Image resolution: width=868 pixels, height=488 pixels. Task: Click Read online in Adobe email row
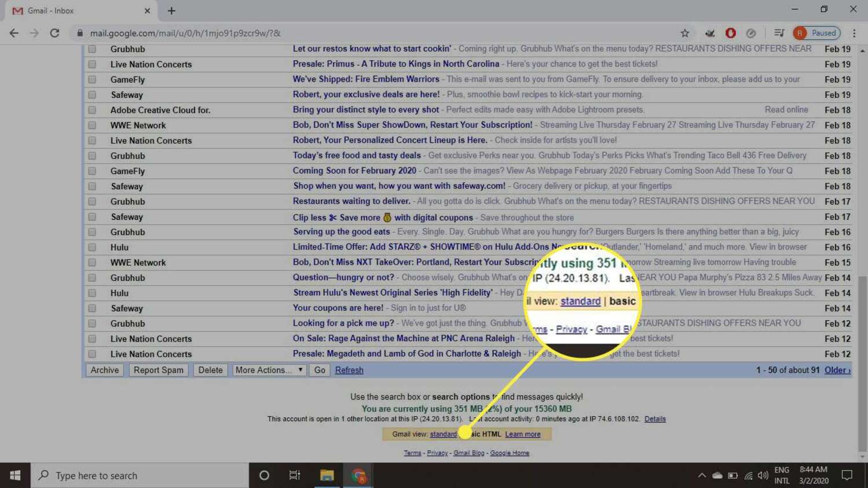(786, 109)
